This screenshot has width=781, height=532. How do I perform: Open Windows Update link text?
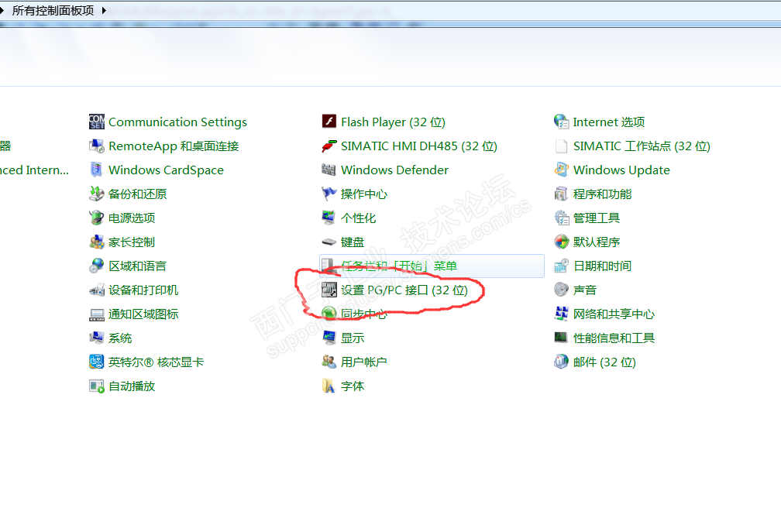(621, 170)
